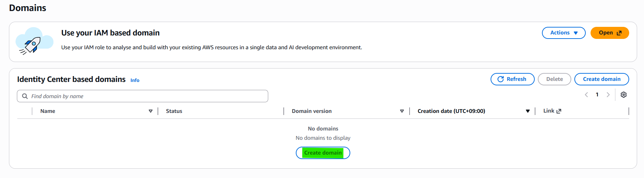The height and width of the screenshot is (178, 644).
Task: Select page number 1
Action: pos(597,95)
